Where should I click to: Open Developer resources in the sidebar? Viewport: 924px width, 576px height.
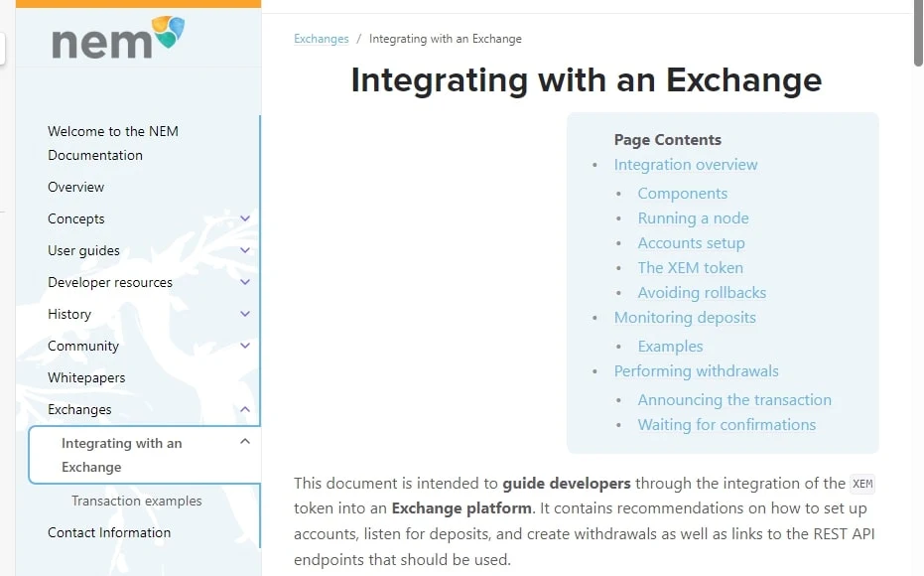(110, 282)
